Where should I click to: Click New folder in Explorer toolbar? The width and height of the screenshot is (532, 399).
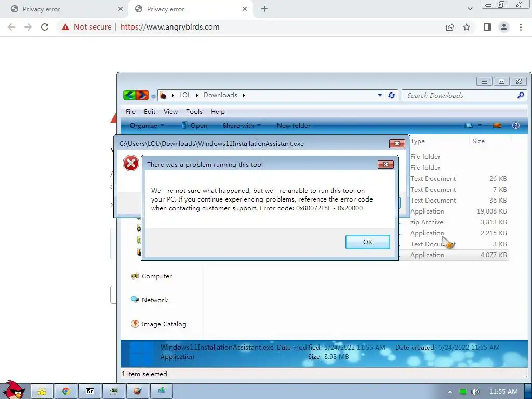pyautogui.click(x=294, y=126)
